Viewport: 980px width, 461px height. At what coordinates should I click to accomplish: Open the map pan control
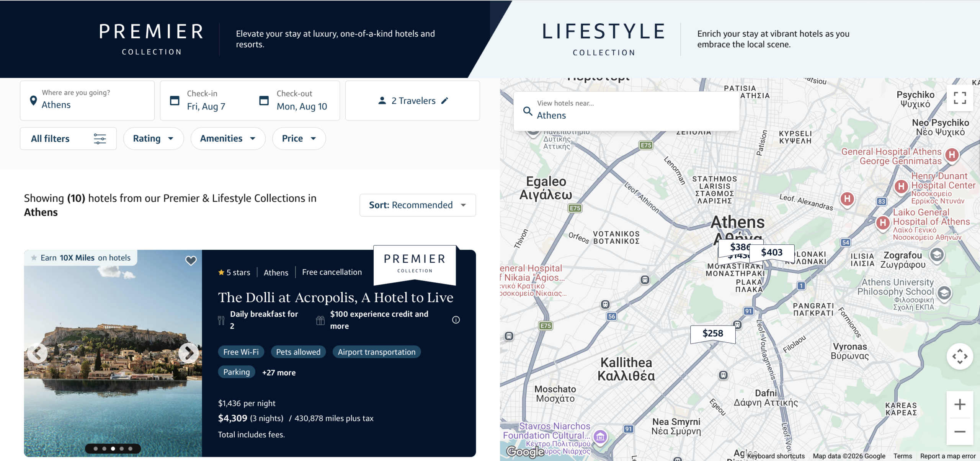pyautogui.click(x=960, y=357)
